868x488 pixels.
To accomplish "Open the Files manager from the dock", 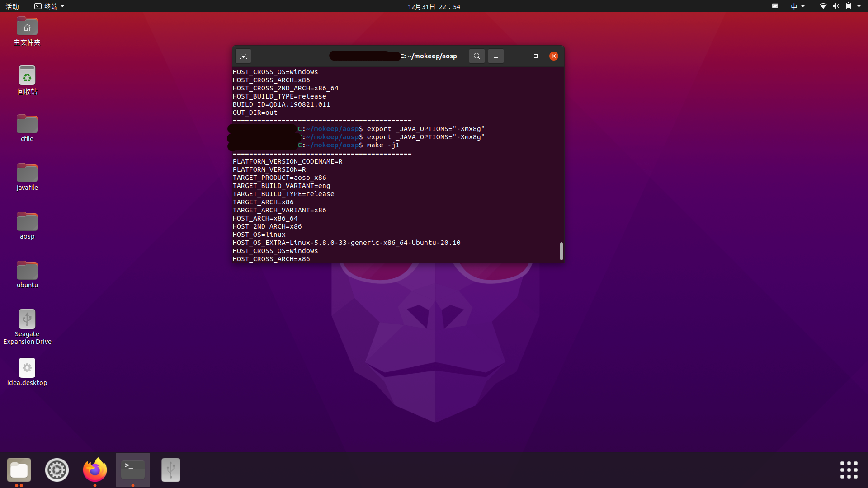I will [x=19, y=469].
